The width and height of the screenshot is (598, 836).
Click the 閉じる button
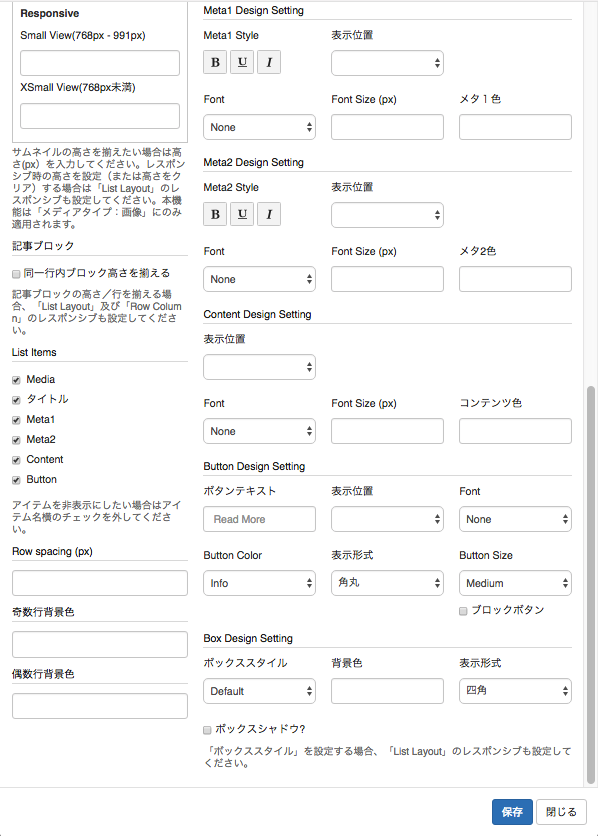(561, 812)
